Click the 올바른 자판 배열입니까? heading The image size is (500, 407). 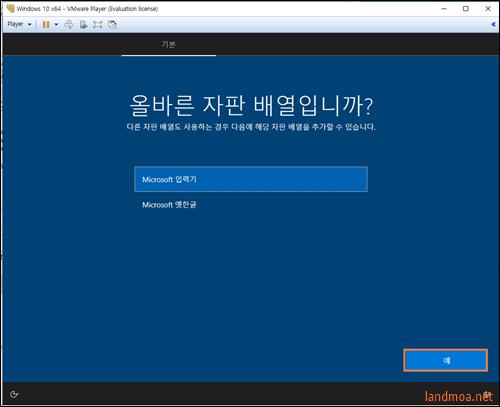(251, 105)
